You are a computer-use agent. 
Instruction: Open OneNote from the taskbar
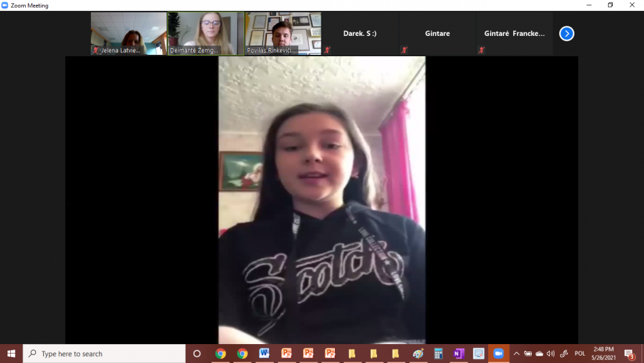click(x=458, y=354)
